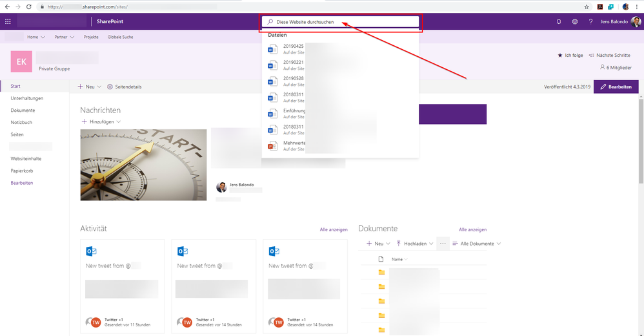
Task: Click the Adobe Acrobat extension icon
Action: click(599, 6)
